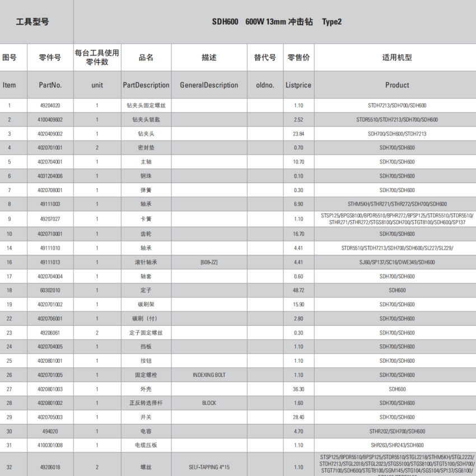Click the '[608-ZZ]' description cell
This screenshot has height=476, width=476.
click(209, 262)
